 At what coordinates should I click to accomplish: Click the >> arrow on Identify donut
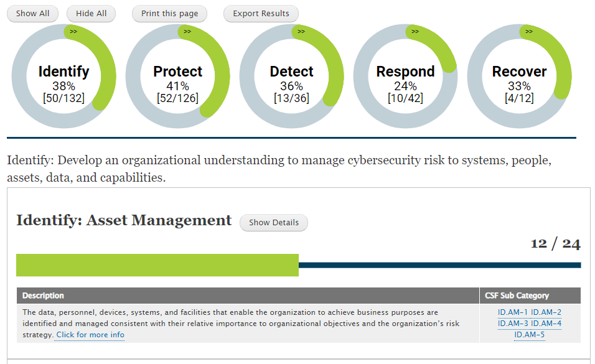[x=73, y=31]
